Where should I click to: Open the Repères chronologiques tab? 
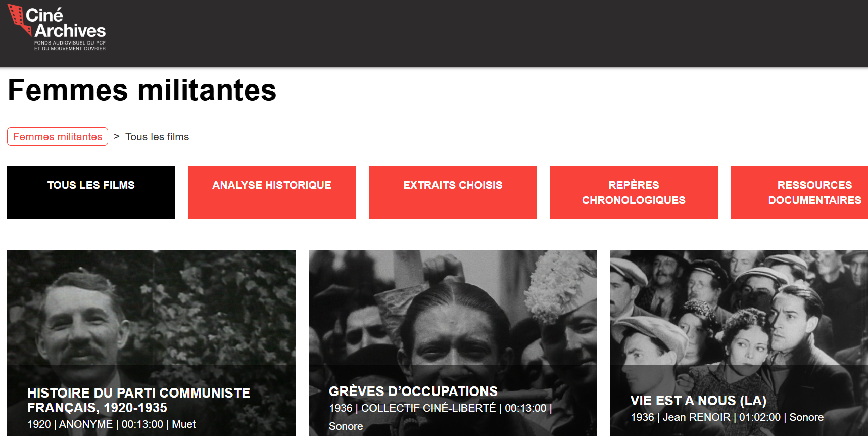pos(634,192)
